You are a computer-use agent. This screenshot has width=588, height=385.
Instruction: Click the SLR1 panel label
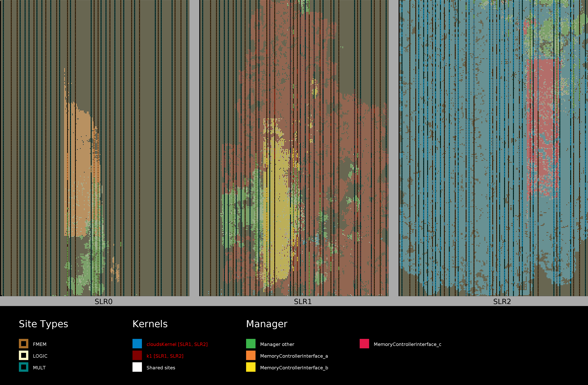coord(303,302)
